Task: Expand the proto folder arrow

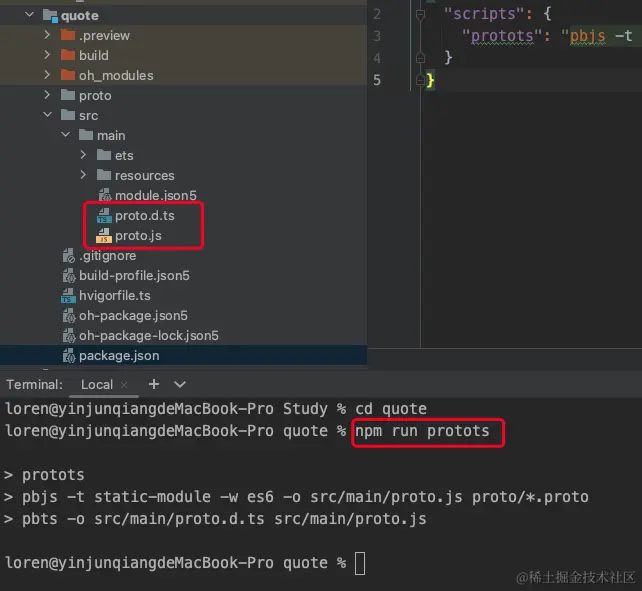Action: pos(47,95)
